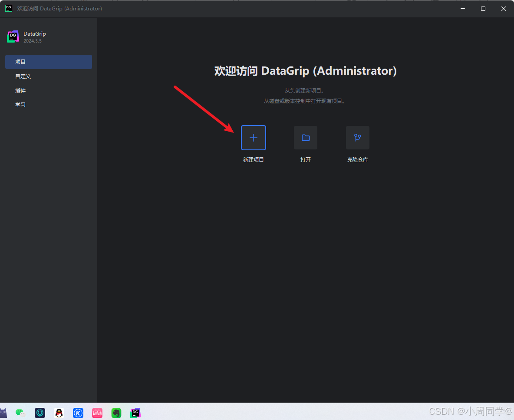Viewport: 514px width, 420px height.
Task: Click the 克隆仓库 label
Action: 358,160
